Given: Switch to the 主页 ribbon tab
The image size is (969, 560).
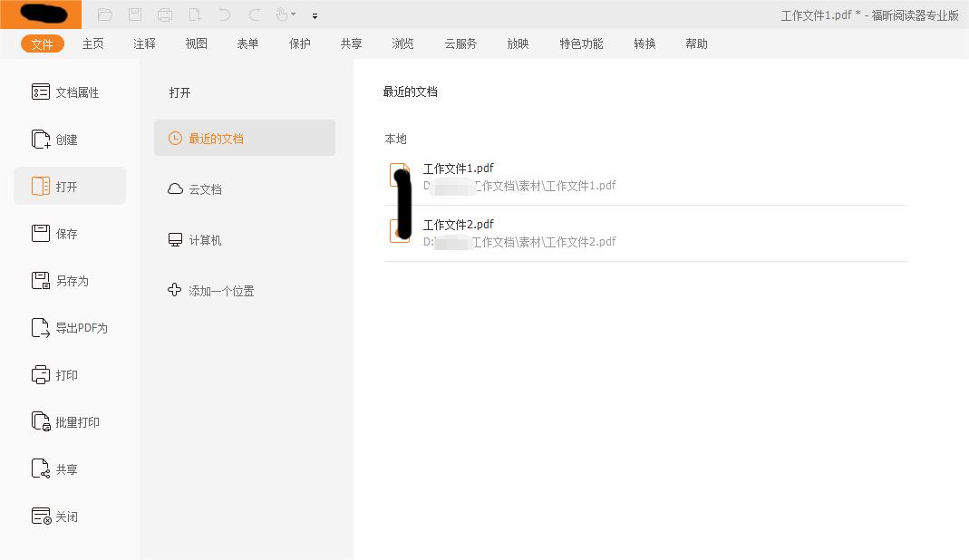Looking at the screenshot, I should click(92, 43).
